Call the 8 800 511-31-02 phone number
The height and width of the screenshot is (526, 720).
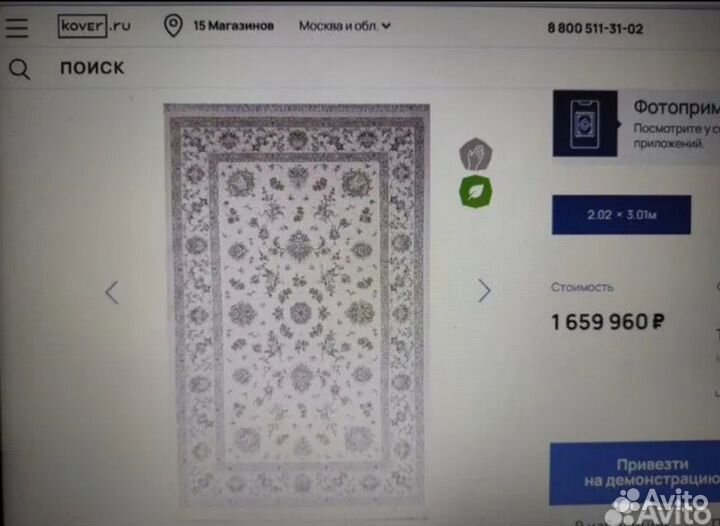coord(595,28)
